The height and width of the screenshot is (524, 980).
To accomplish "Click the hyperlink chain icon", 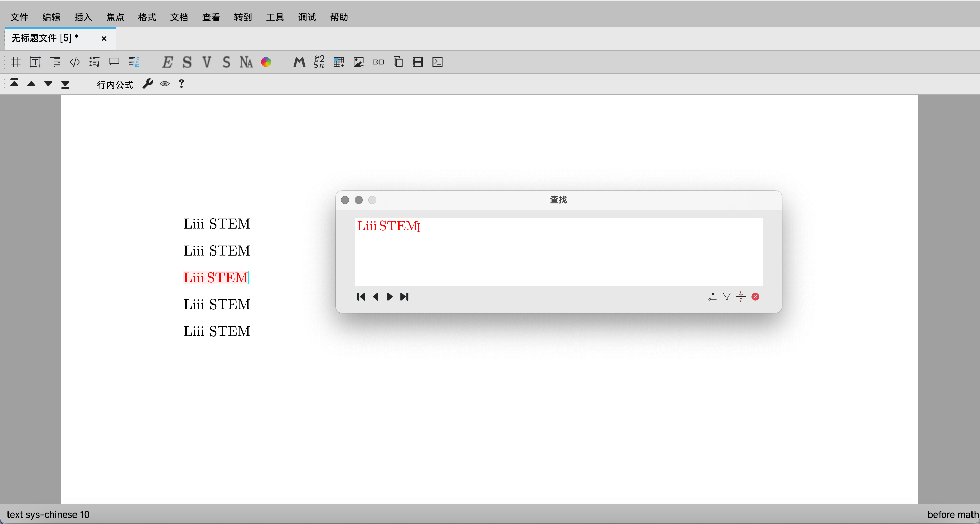I will [378, 62].
